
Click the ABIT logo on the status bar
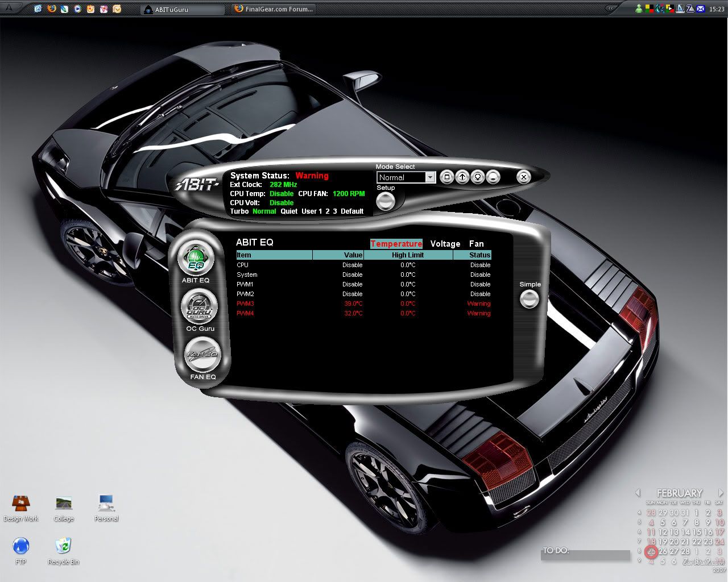[197, 185]
